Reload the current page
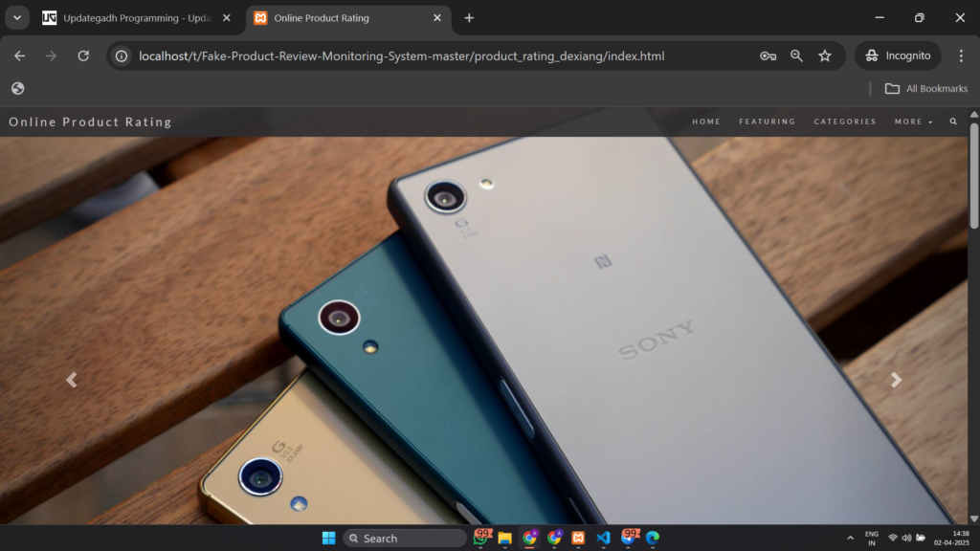 pyautogui.click(x=83, y=56)
